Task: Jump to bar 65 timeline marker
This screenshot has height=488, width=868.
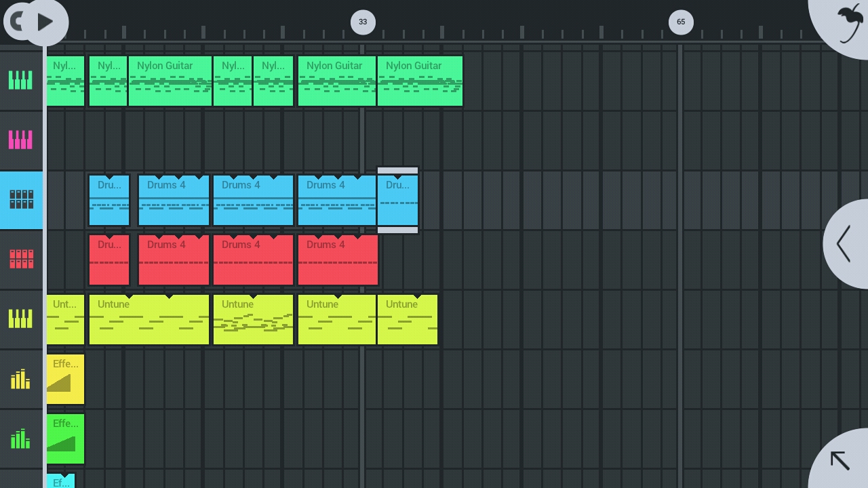Action: click(681, 22)
